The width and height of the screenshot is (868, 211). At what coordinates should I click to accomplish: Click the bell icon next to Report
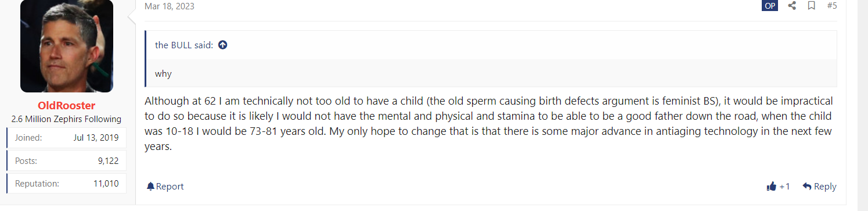[150, 187]
